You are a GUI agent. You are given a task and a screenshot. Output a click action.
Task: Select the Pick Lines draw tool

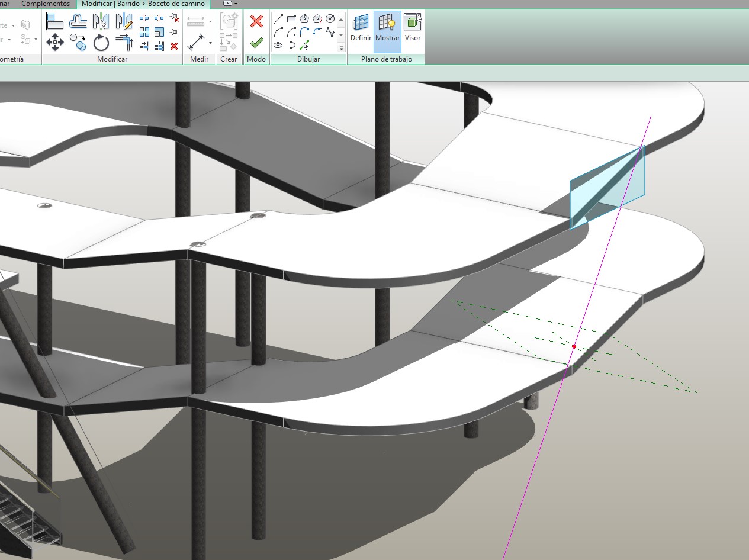point(304,45)
